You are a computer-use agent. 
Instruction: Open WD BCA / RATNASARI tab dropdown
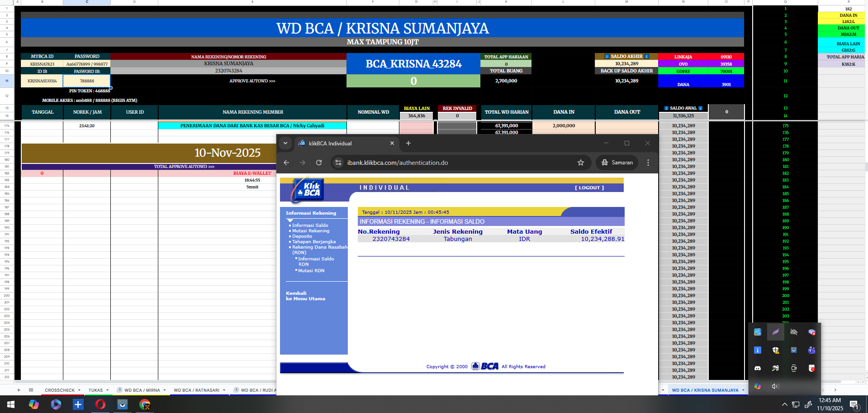pos(224,390)
